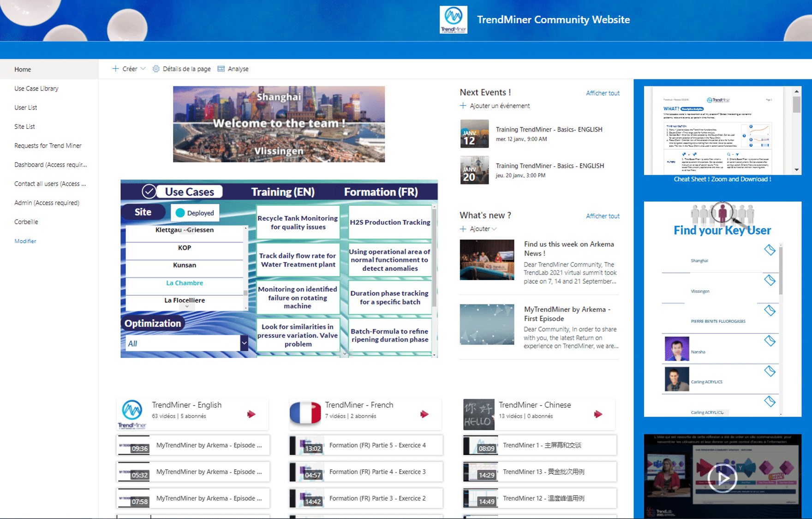
Task: Click the Cheat Sheet document preview
Action: click(718, 131)
